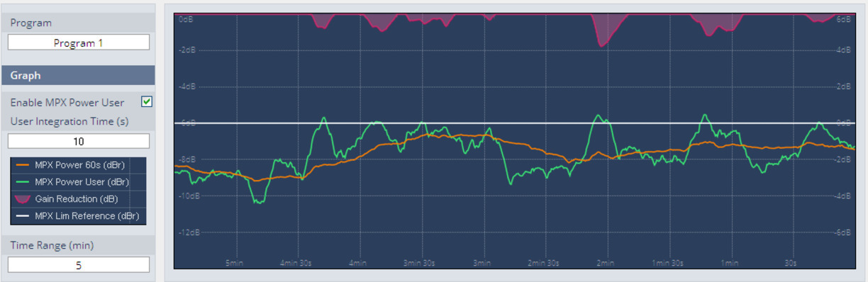Collapse the Graph section header
This screenshot has width=868, height=282.
[78, 75]
